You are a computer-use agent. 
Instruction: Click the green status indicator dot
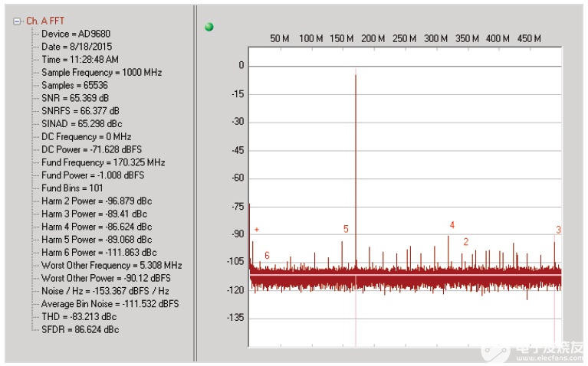(209, 27)
